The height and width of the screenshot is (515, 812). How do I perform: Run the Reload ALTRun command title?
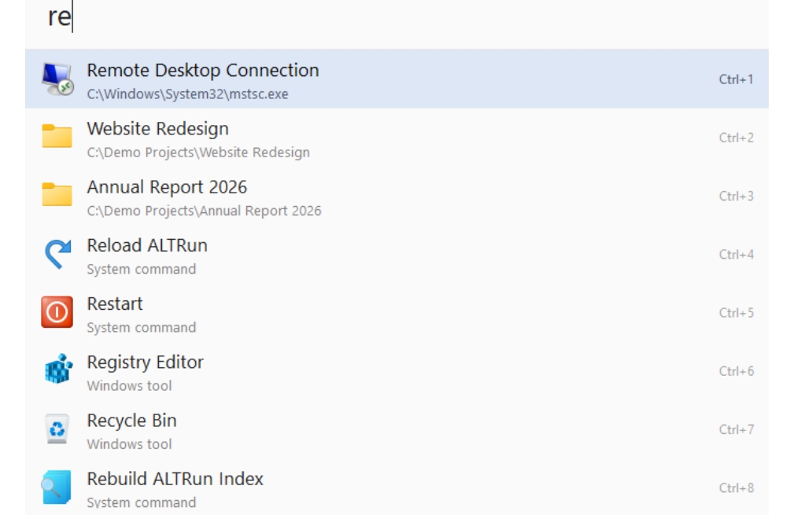click(x=147, y=245)
